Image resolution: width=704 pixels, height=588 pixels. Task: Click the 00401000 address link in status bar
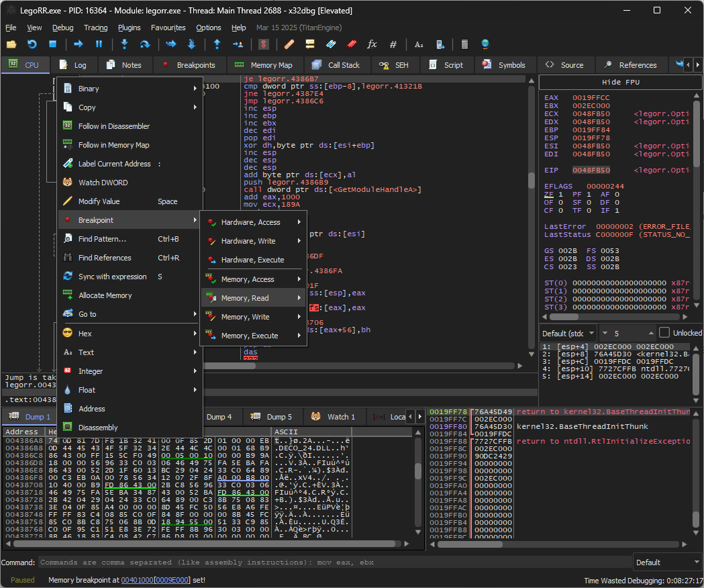[x=137, y=580]
